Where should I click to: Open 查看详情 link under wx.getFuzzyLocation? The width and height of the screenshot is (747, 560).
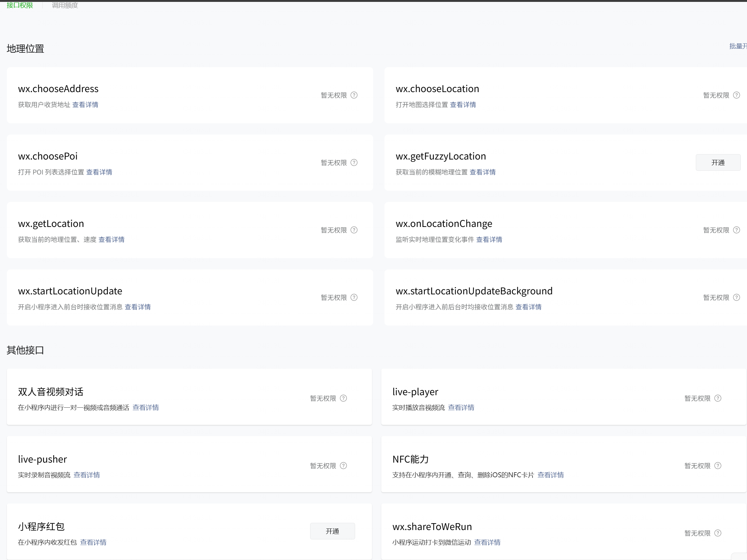point(483,172)
